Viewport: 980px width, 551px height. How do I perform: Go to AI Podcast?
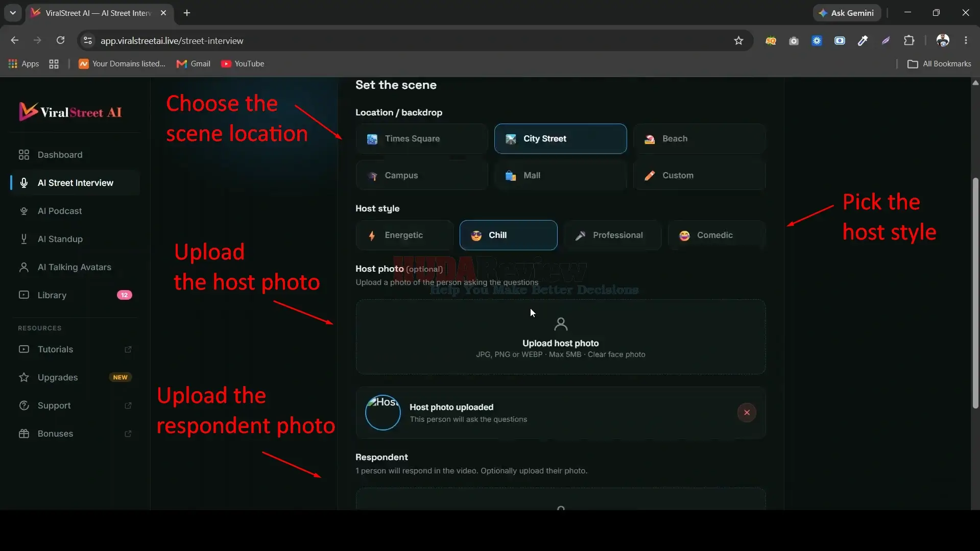[x=75, y=211]
